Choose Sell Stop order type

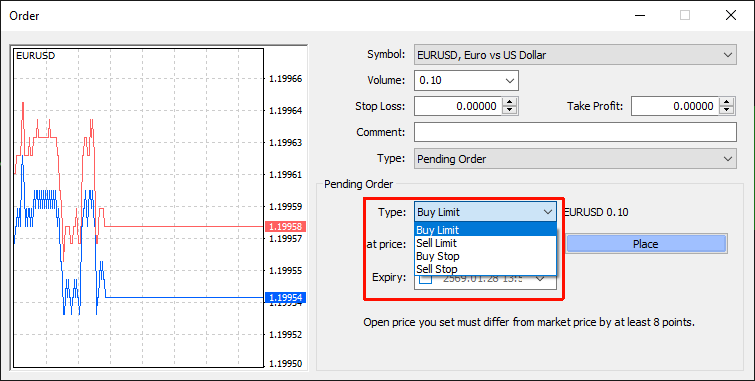click(x=485, y=269)
